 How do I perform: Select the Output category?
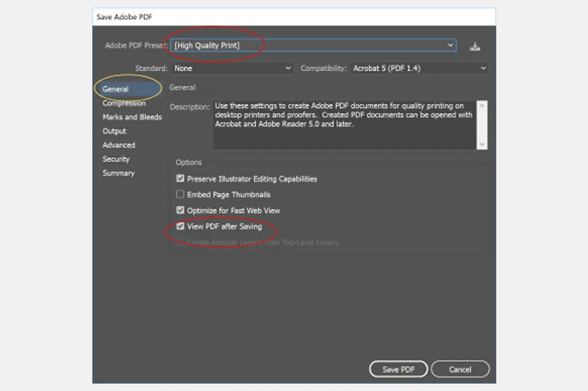pos(115,131)
